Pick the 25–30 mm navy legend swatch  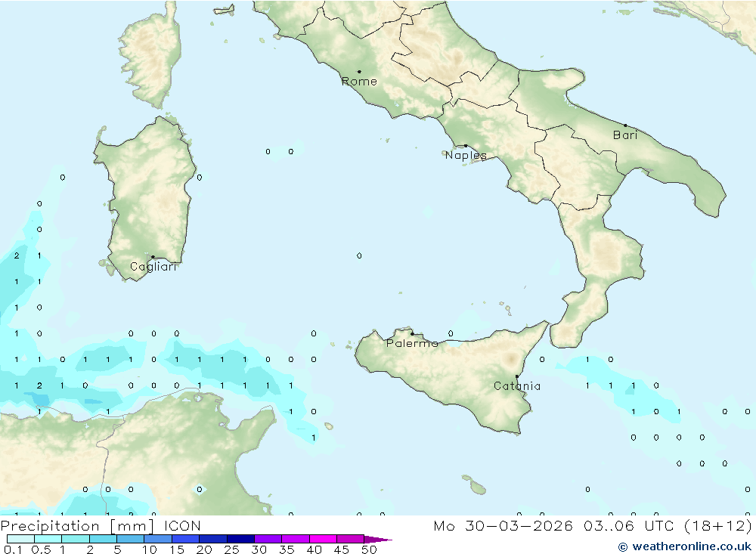pos(240,539)
